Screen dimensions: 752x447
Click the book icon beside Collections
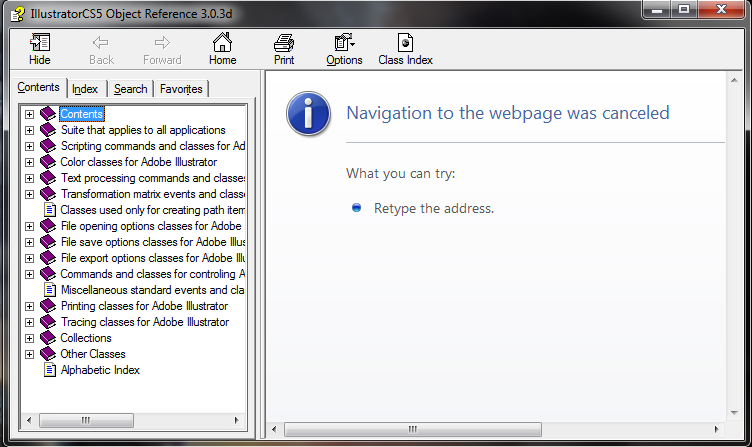tap(48, 338)
